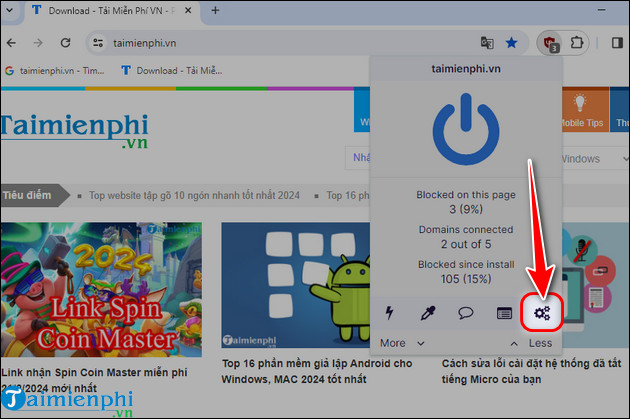Open Top 16 phần mềm giả lập Android article
Viewport: 630px width, 419px height.
click(x=317, y=371)
